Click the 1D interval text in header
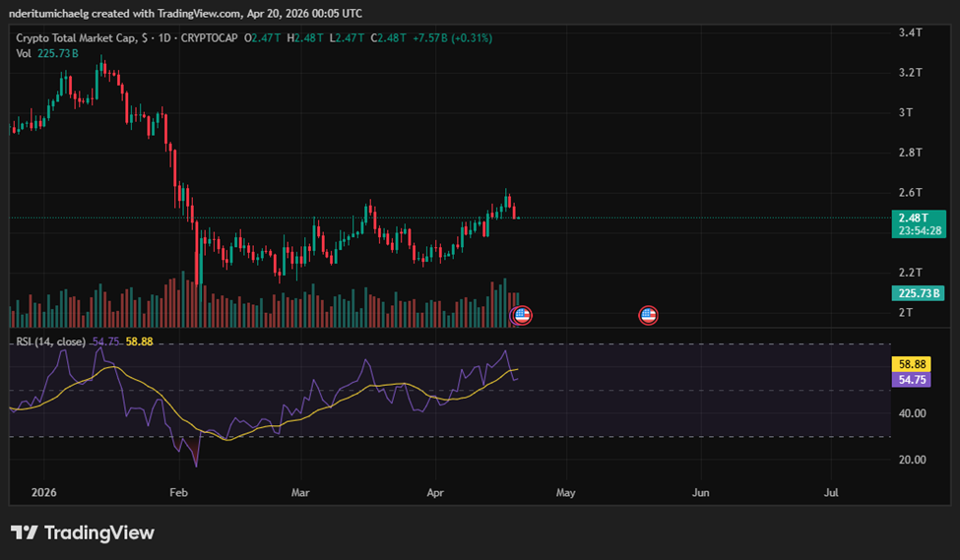The image size is (960, 560). pos(162,38)
